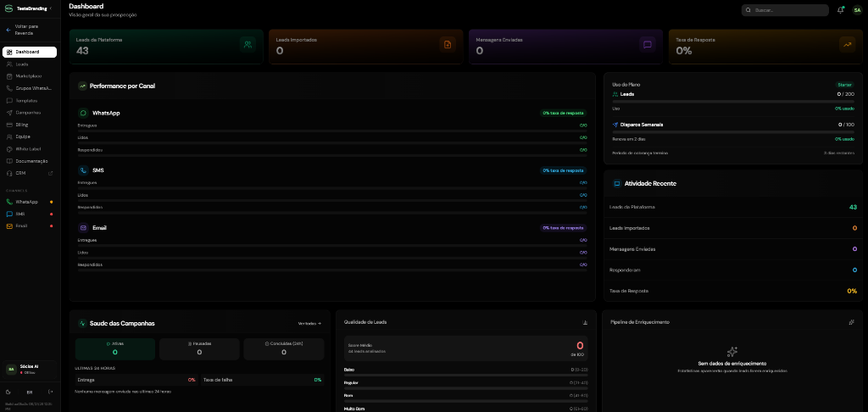Screen dimensions: 868x412
Task: Open the CRM external link icon
Action: pyautogui.click(x=51, y=173)
